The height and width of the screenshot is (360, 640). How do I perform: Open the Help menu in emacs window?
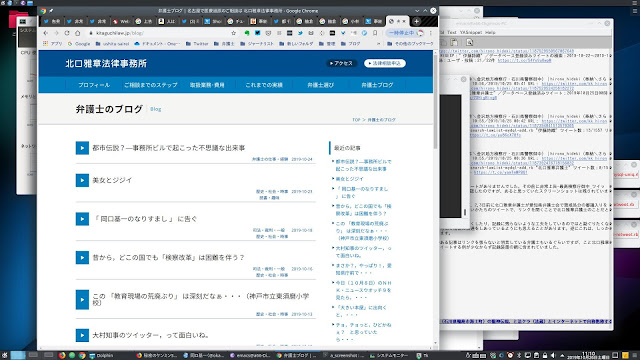pos(490,32)
